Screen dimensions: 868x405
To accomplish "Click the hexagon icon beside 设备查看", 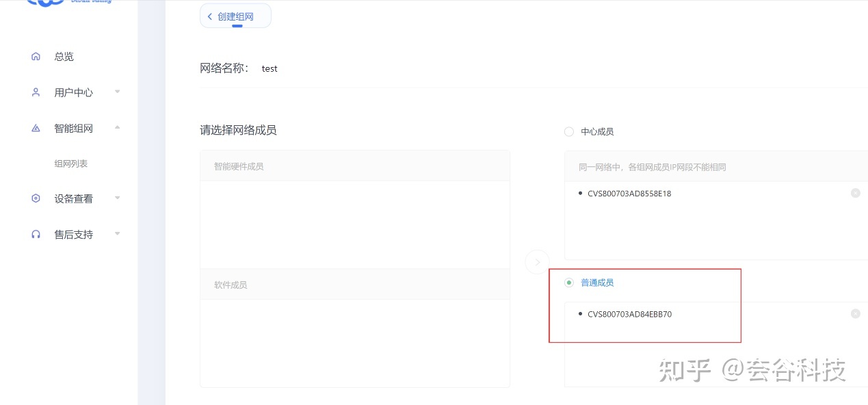I will click(36, 198).
